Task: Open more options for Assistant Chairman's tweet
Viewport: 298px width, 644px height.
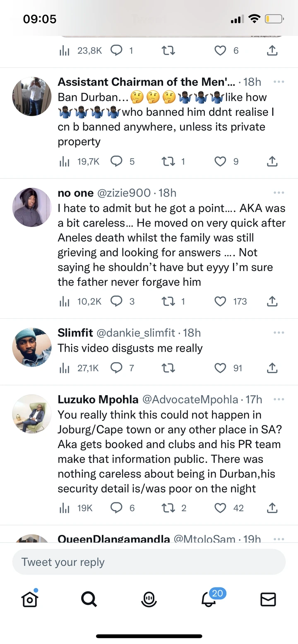Action: pos(279,82)
